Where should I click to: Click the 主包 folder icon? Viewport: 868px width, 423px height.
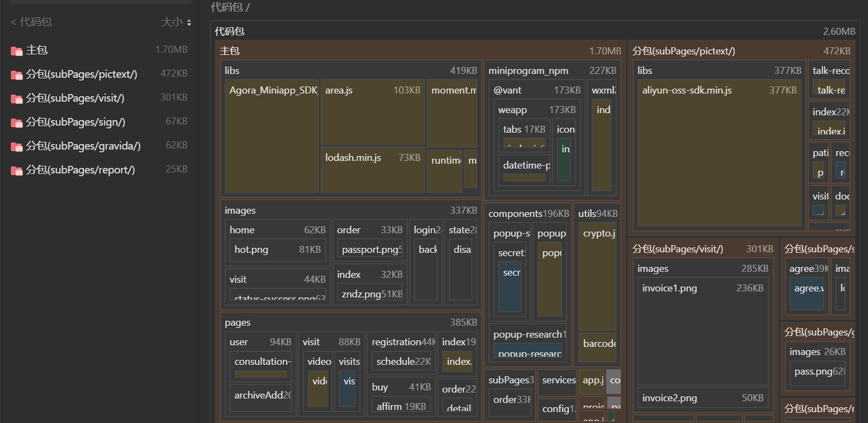pyautogui.click(x=17, y=51)
